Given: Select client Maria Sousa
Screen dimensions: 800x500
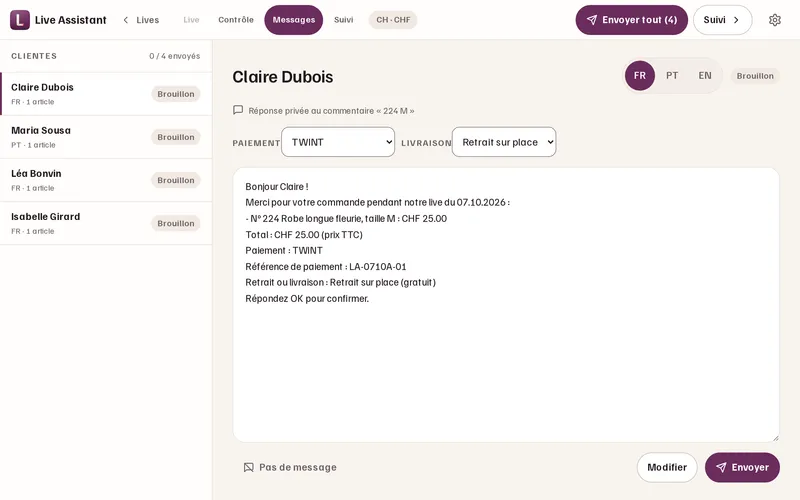Looking at the screenshot, I should 106,137.
